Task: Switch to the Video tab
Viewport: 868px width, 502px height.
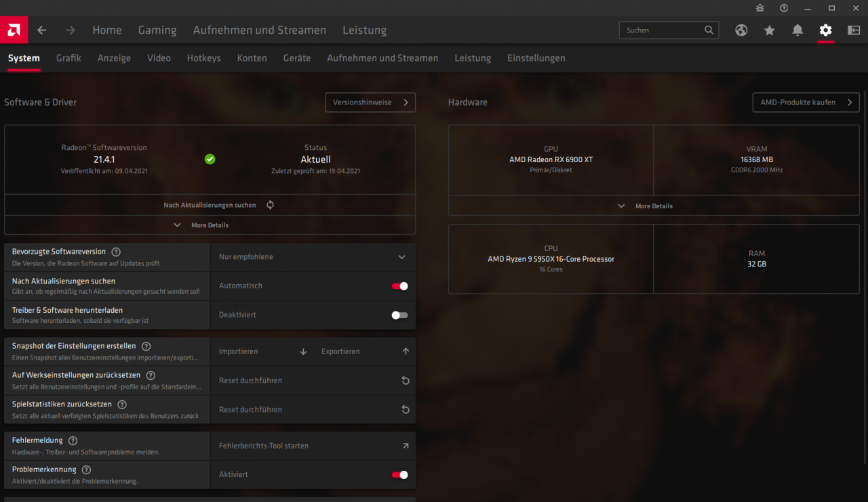Action: tap(159, 58)
